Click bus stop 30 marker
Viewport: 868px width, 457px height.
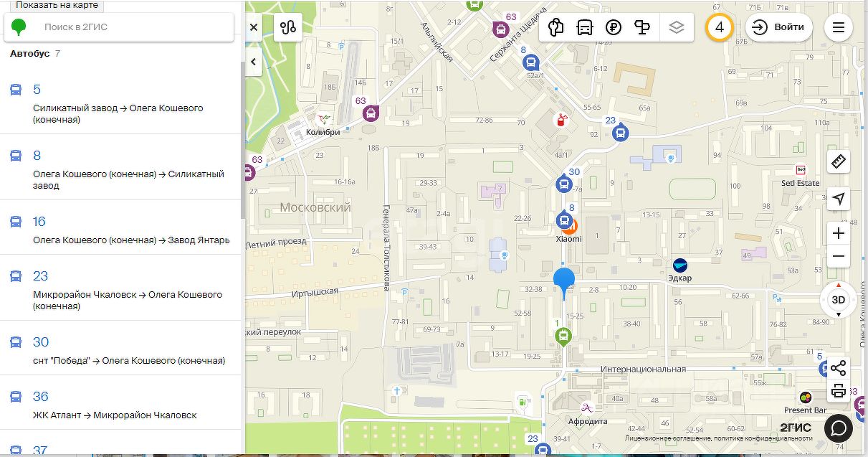pos(564,184)
